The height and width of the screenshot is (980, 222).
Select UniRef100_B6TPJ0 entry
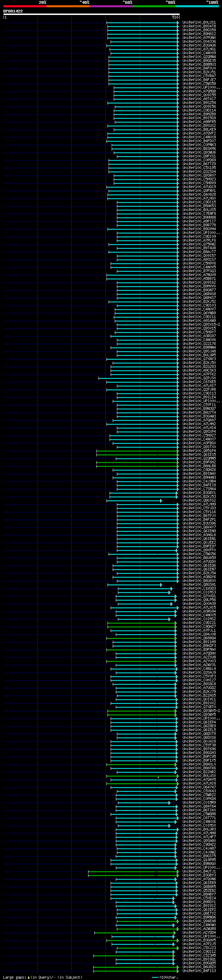click(199, 516)
